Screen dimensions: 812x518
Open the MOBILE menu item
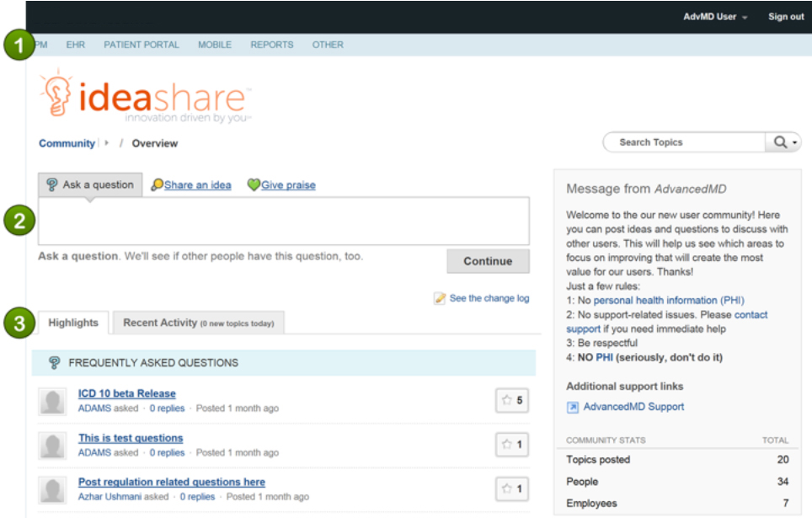coord(215,45)
